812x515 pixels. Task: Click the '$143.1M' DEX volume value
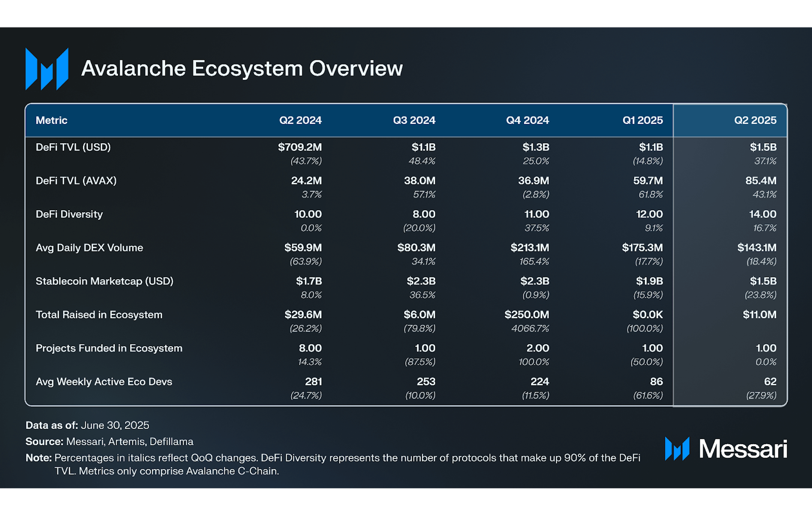[x=757, y=247]
